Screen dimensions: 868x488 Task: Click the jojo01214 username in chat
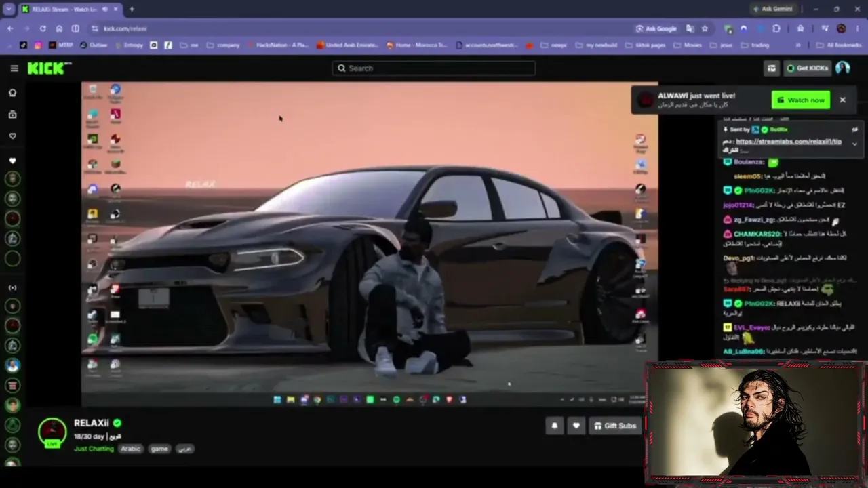pos(738,205)
